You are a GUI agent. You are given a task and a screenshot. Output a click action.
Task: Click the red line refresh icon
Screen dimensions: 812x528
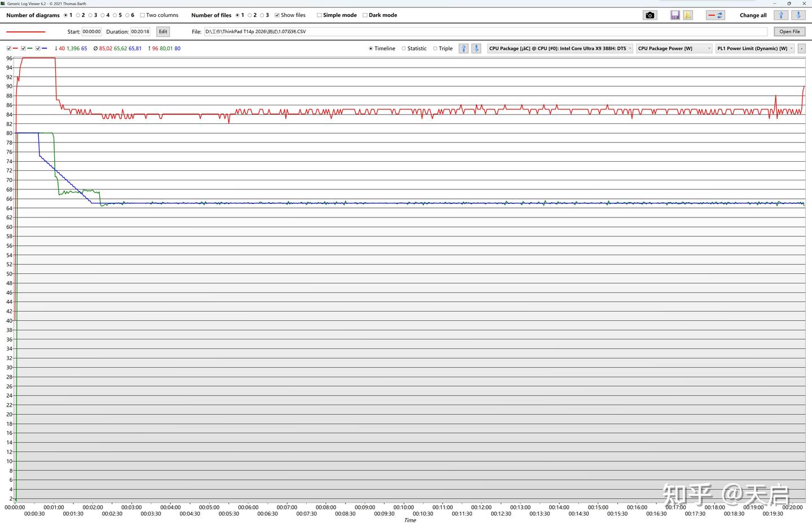(x=716, y=15)
